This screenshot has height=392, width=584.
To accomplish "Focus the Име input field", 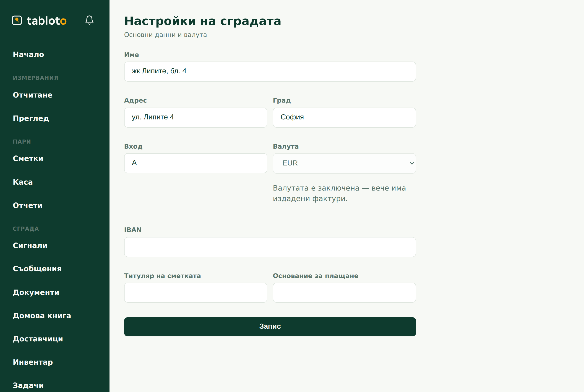I will [270, 72].
